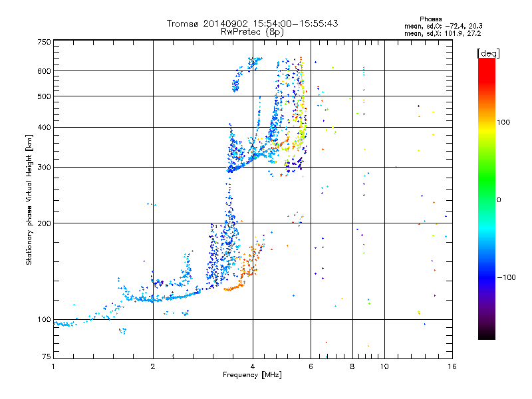Click the x-axis tick label '16'
This screenshot has height=399, width=532.
click(452, 366)
